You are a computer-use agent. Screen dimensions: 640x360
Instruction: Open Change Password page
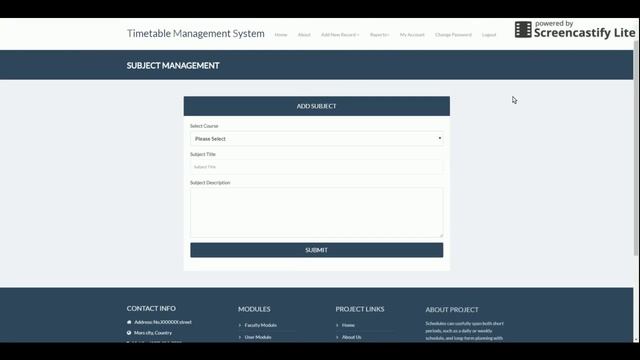point(453,35)
